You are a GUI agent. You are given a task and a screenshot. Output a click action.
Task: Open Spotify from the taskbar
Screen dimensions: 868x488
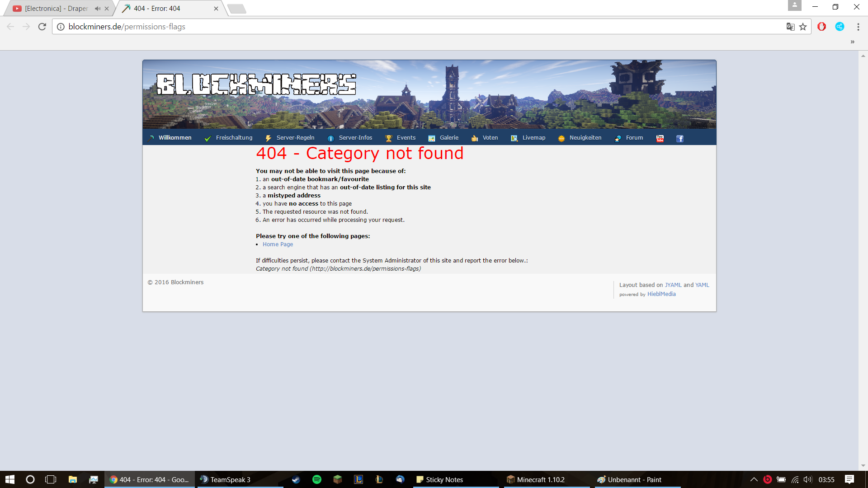click(316, 479)
